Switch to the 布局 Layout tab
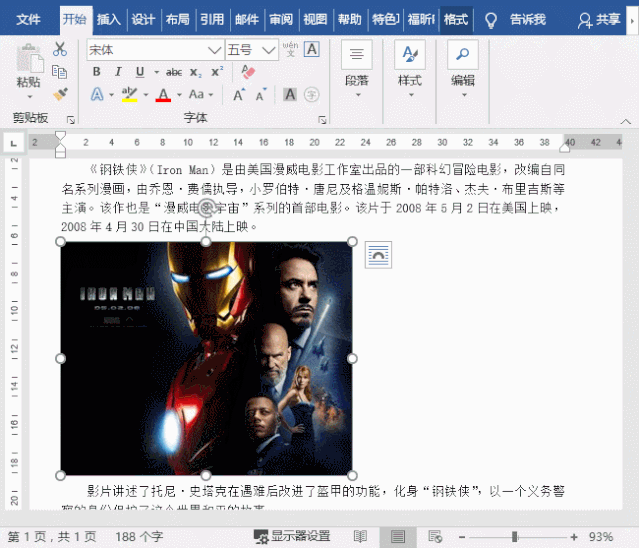 [x=177, y=20]
